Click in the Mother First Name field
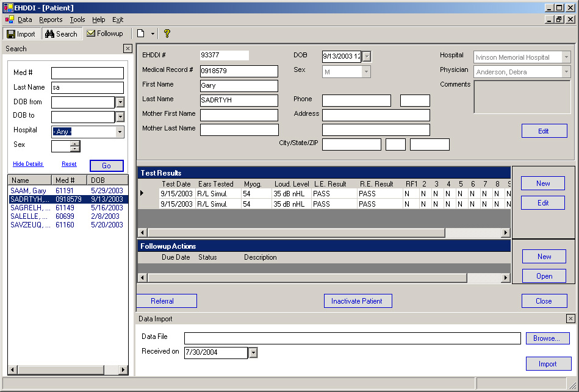This screenshot has width=579, height=392. coord(239,115)
